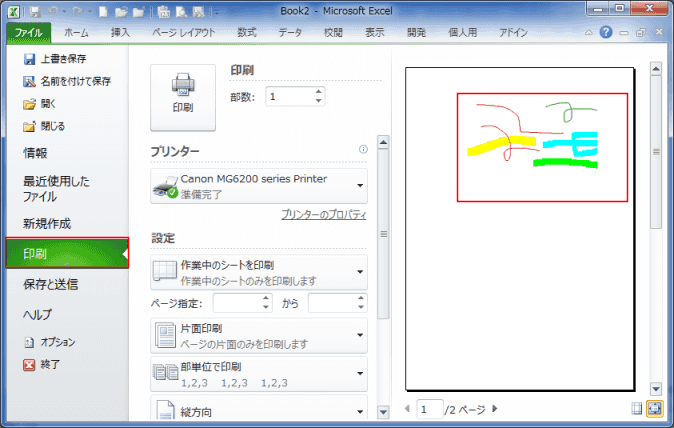Open the Canon MG6200 series Printer dropdown

(x=259, y=186)
